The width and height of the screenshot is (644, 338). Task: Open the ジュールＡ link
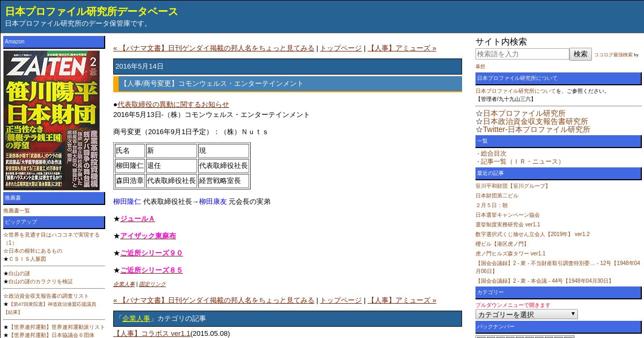[137, 218]
